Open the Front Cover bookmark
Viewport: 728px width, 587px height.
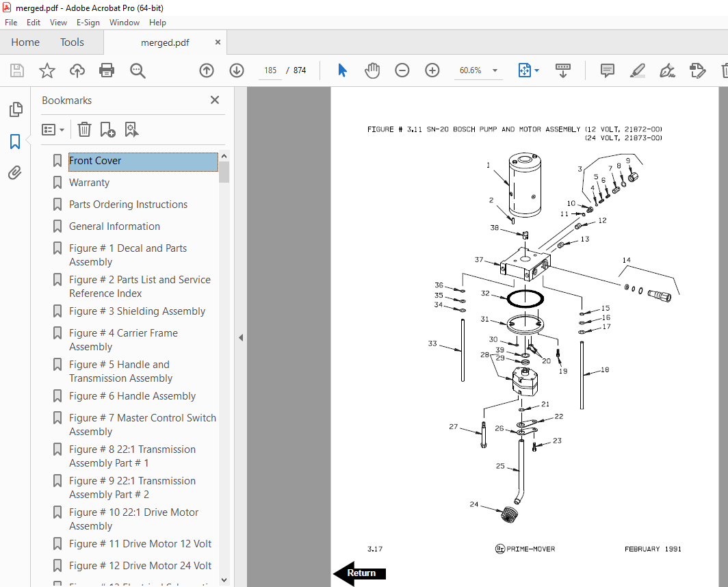(143, 161)
